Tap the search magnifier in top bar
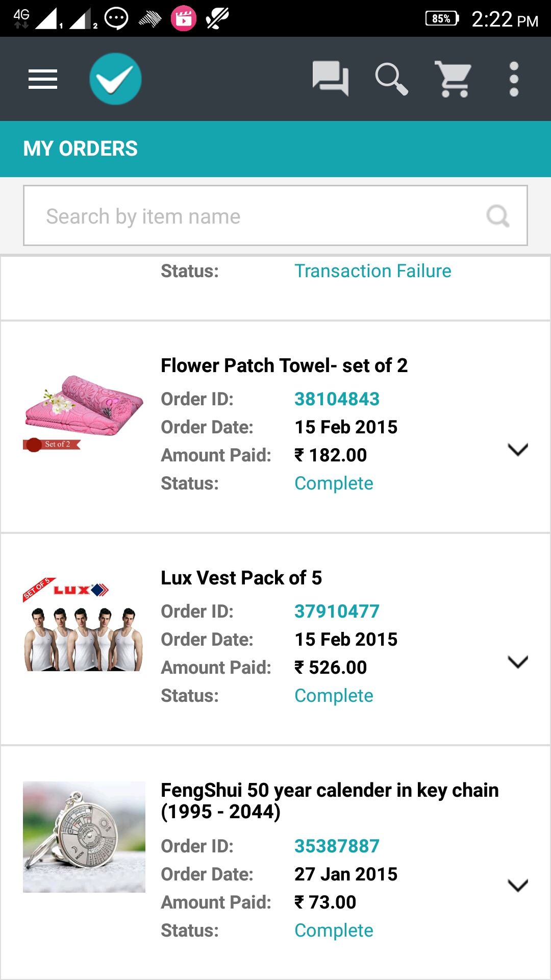This screenshot has height=980, width=551. 391,79
